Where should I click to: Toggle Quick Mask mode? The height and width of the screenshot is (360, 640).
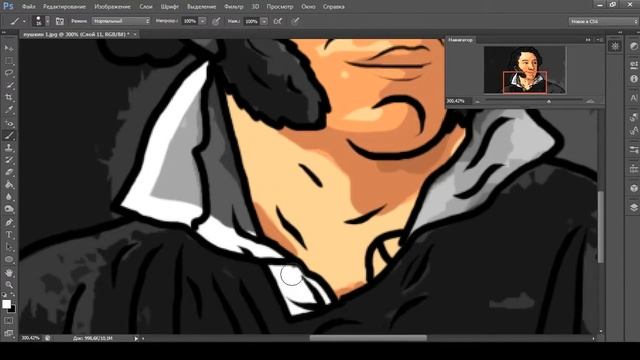tap(9, 321)
